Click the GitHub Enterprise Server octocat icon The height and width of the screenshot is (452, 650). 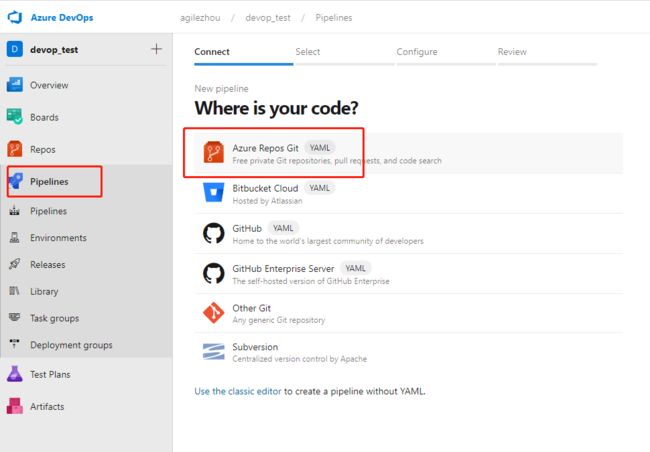213,273
